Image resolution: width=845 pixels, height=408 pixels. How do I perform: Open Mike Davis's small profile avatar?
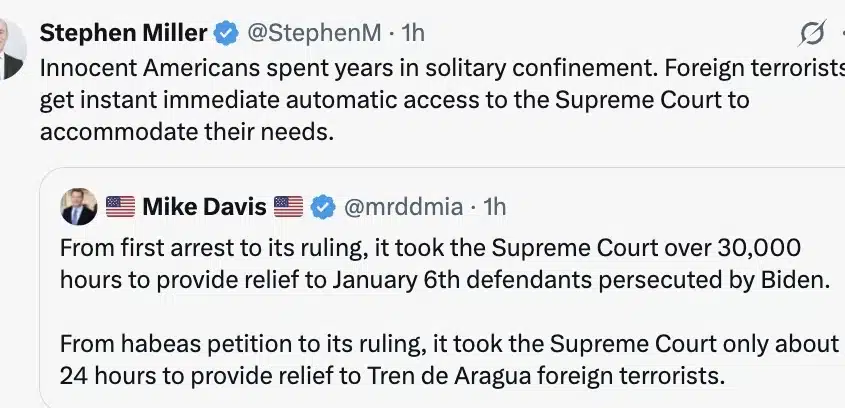point(79,207)
